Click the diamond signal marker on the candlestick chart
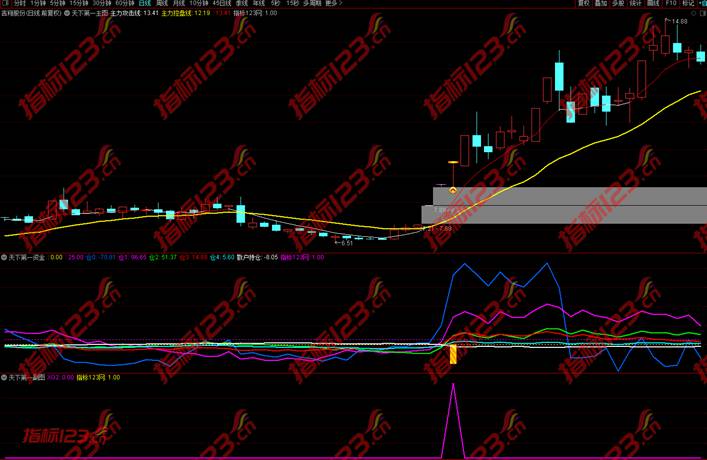This screenshot has width=707, height=460. [x=453, y=190]
